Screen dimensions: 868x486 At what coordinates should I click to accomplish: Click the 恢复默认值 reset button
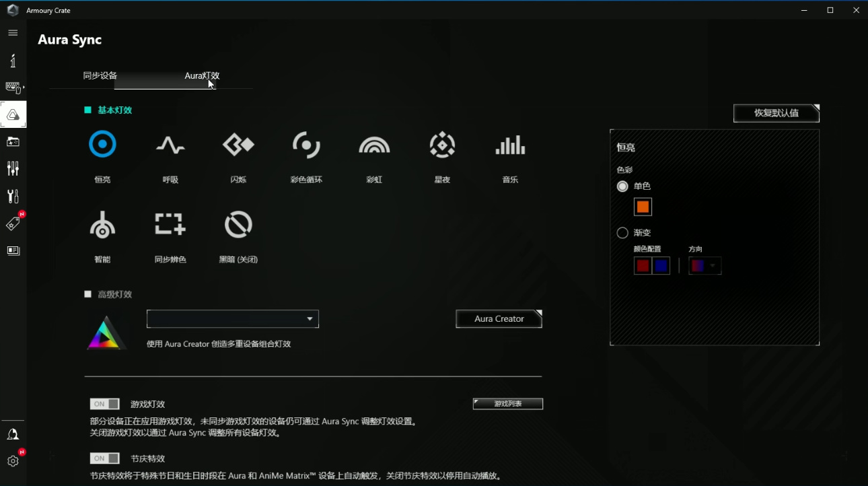pyautogui.click(x=776, y=113)
